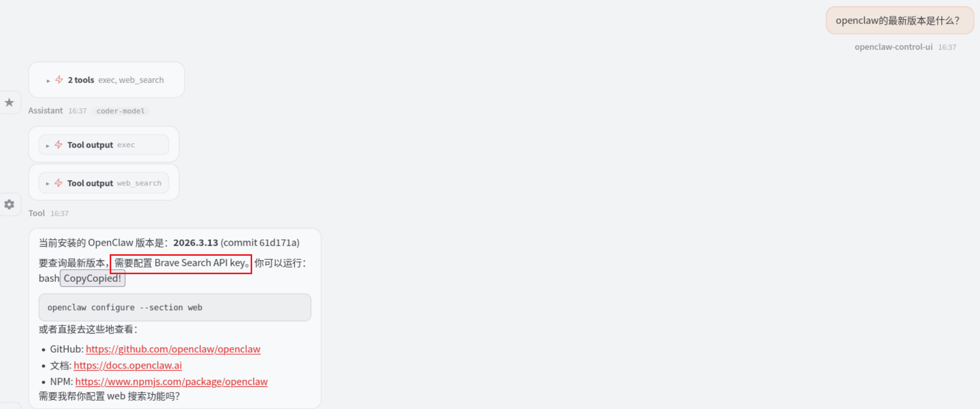Click the star icon on left edge
The image size is (980, 409).
[9, 103]
